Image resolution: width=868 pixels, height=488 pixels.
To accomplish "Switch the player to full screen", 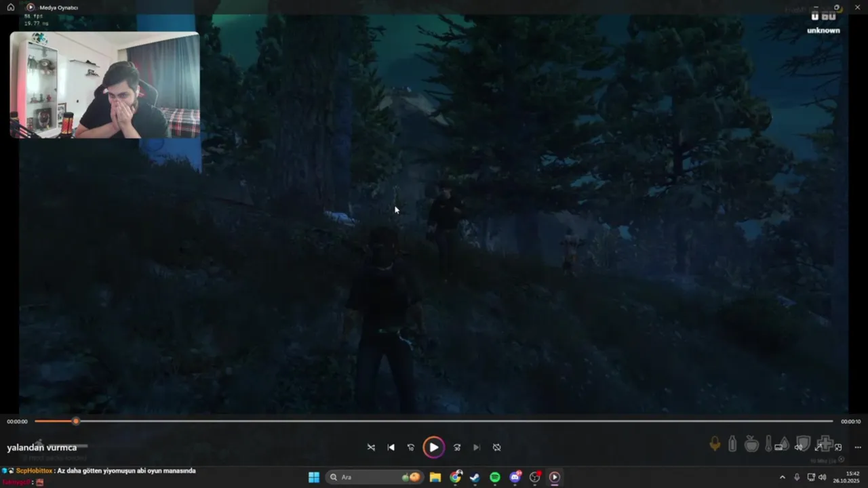I will 818,447.
